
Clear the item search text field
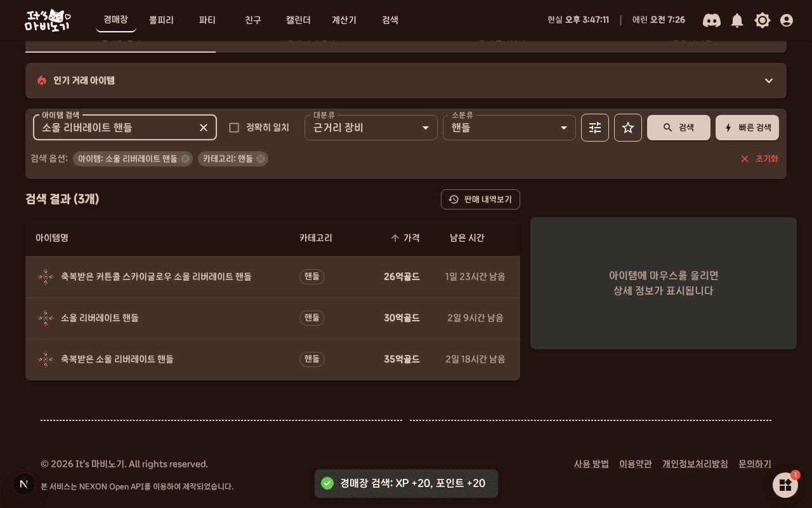tap(204, 128)
